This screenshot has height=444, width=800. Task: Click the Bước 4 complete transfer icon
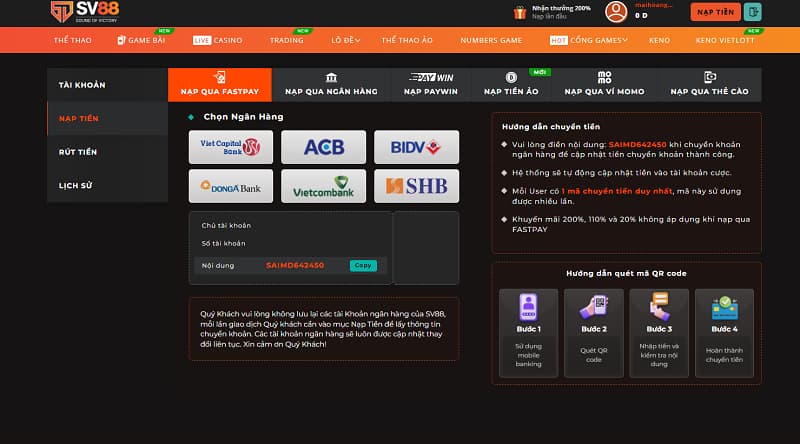pos(725,307)
